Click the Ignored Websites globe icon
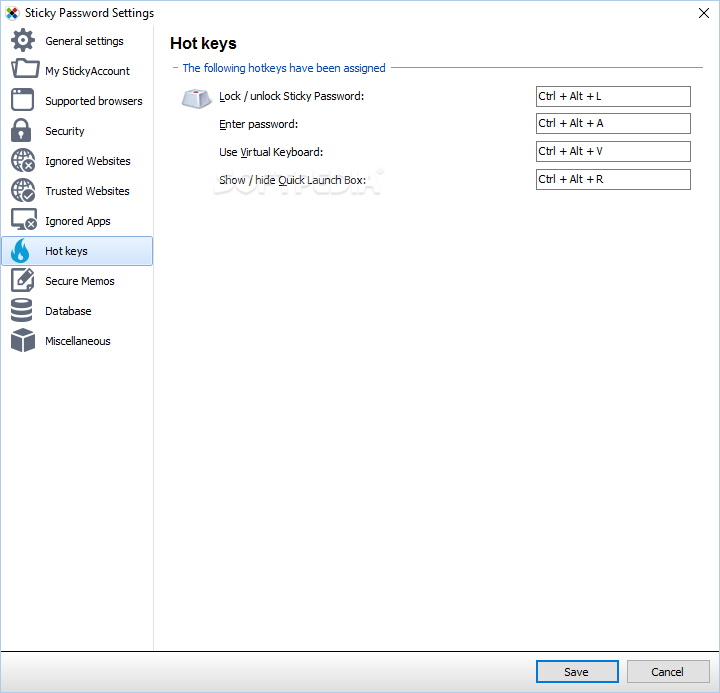Viewport: 720px width, 693px height. [x=23, y=160]
